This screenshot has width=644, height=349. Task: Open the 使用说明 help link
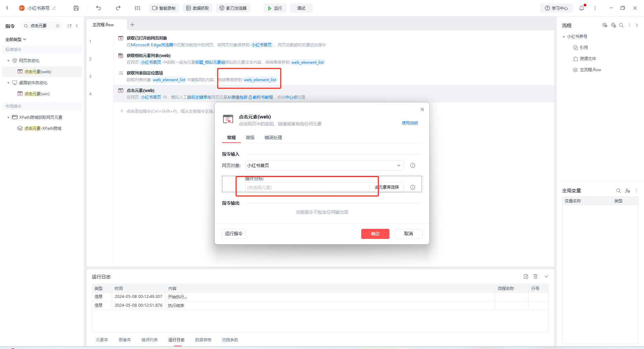(410, 123)
